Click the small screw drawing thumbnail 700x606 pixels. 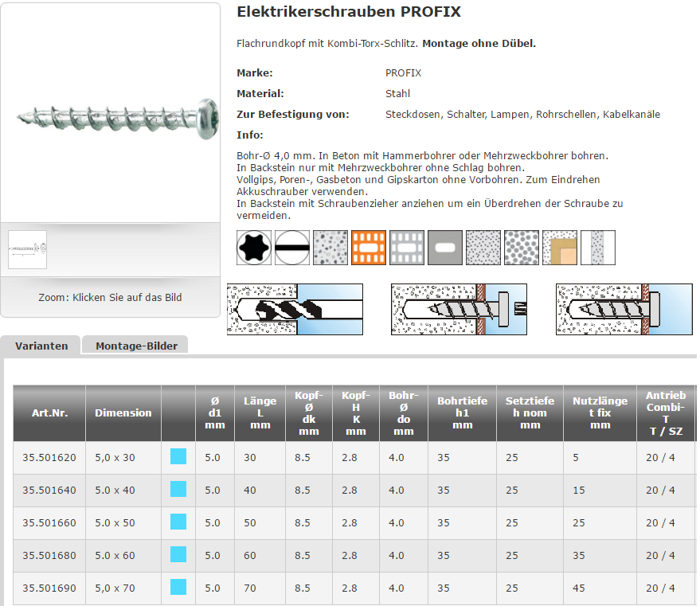click(28, 249)
